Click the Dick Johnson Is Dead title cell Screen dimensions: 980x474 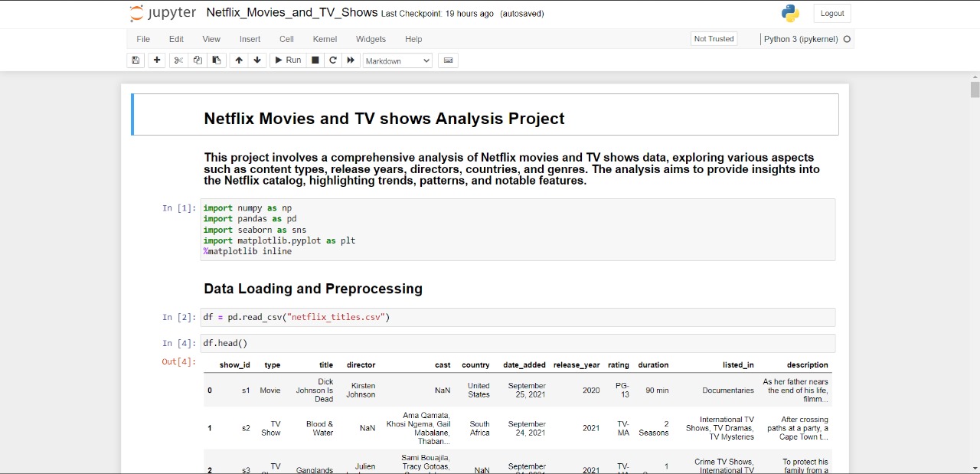coord(315,390)
